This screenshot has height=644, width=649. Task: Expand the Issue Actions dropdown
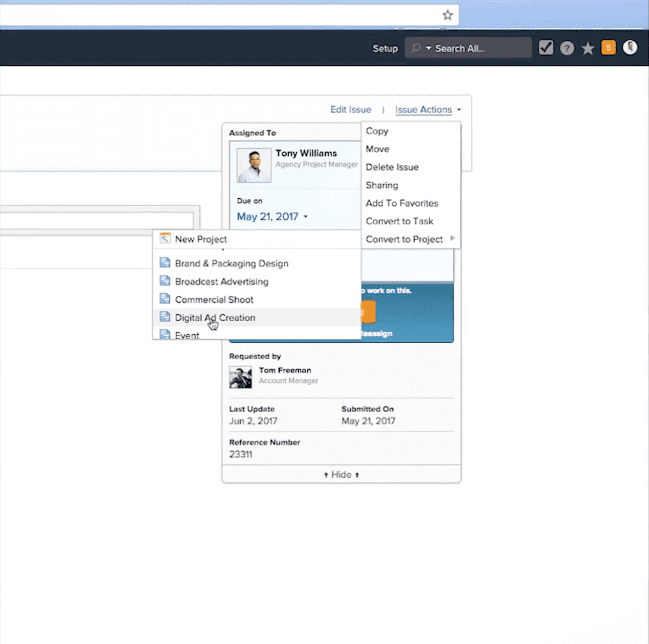pos(427,110)
